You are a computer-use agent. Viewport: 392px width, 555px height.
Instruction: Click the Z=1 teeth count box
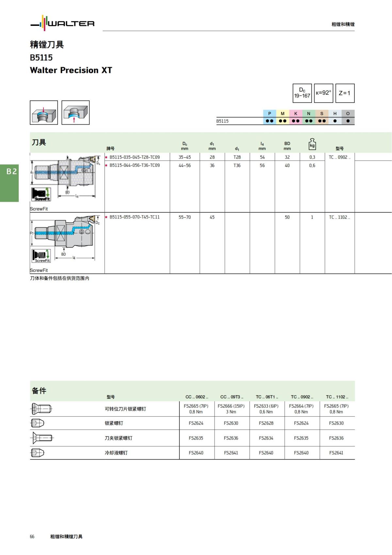[x=345, y=93]
